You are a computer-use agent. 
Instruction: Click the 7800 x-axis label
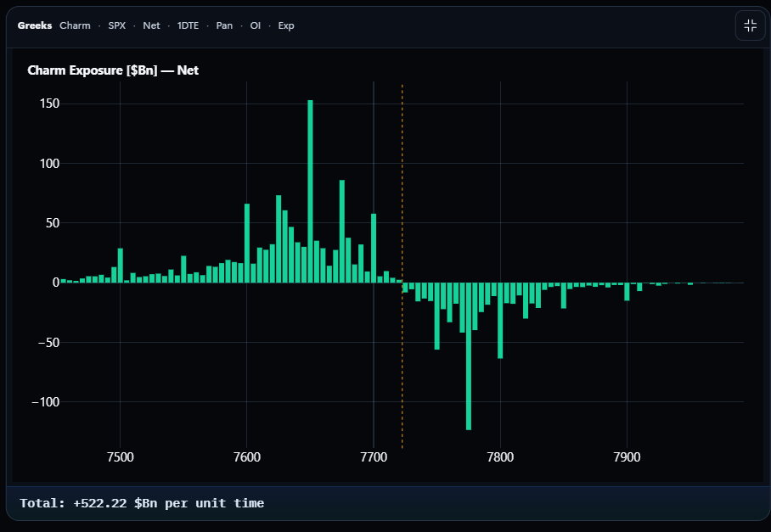click(x=501, y=456)
